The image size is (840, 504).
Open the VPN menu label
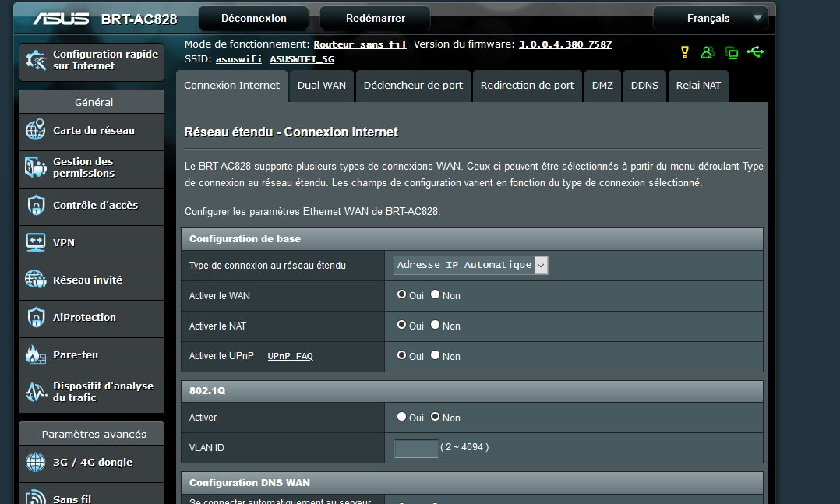(x=64, y=242)
